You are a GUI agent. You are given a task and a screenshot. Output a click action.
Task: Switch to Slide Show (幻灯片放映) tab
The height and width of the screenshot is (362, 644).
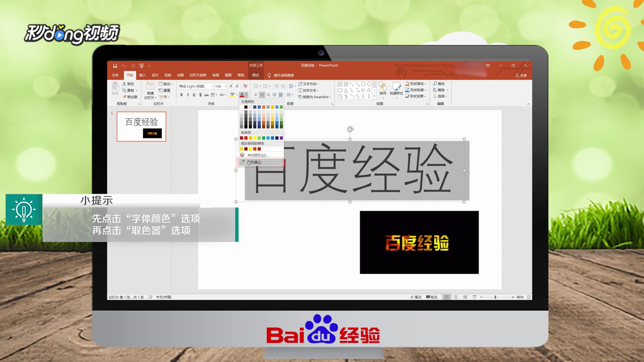198,75
